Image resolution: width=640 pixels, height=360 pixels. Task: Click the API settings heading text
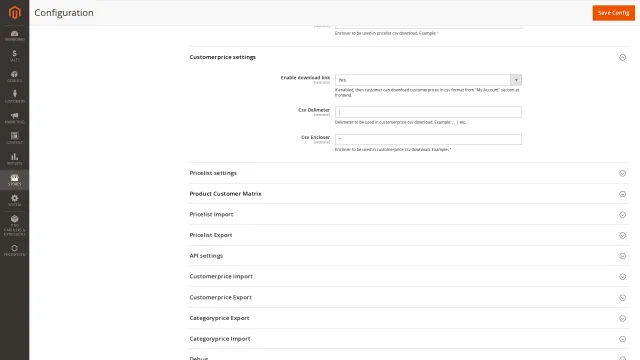[x=206, y=256]
